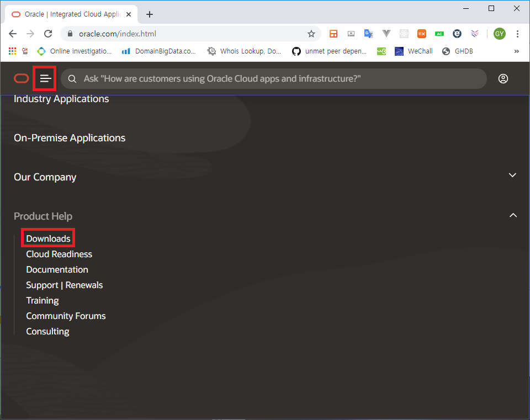
Task: Open a new browser tab
Action: [150, 14]
